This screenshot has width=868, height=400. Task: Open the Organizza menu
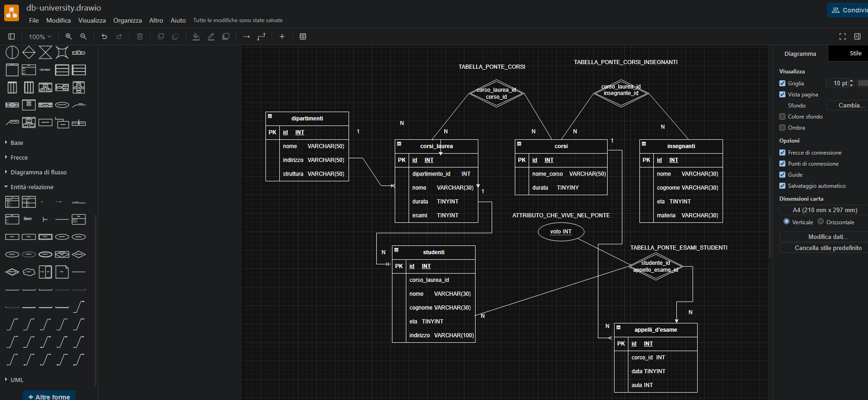tap(127, 20)
